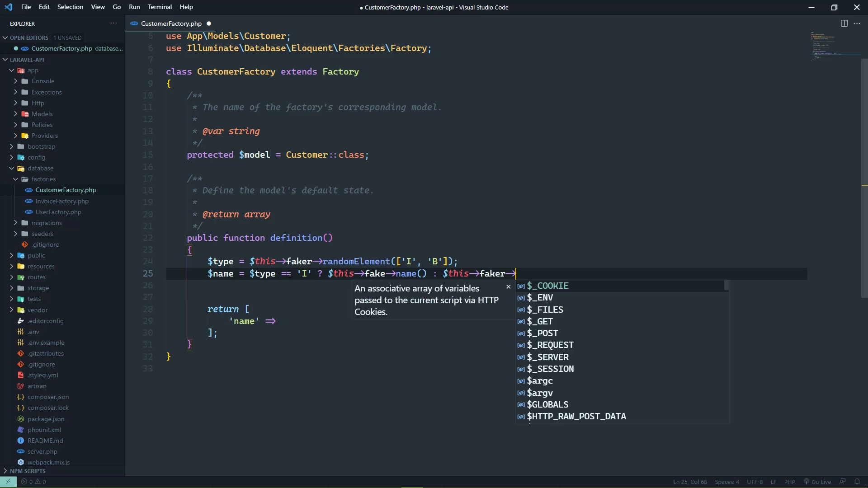Image resolution: width=868 pixels, height=488 pixels.
Task: Select $_COOKIE from the autocomplete list
Action: coord(620,286)
